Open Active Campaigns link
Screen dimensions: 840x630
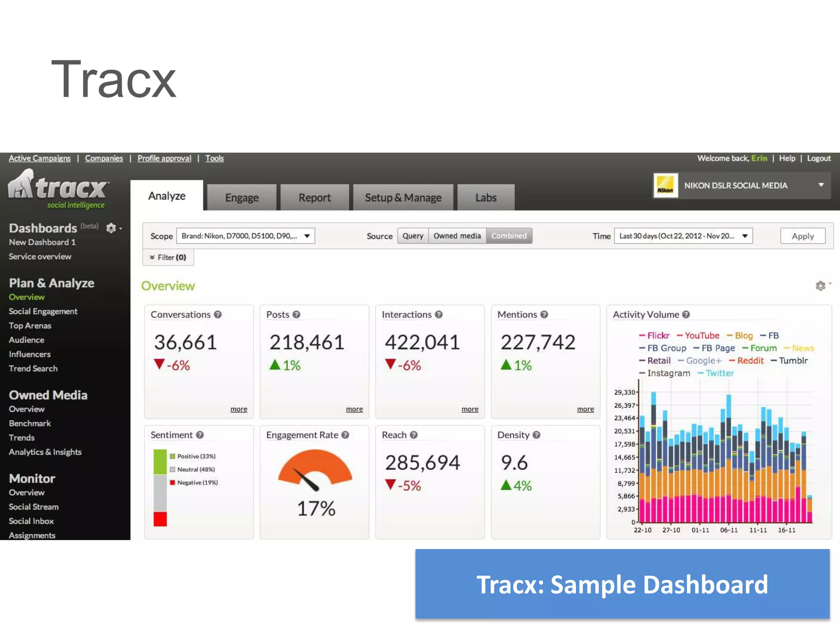click(40, 158)
